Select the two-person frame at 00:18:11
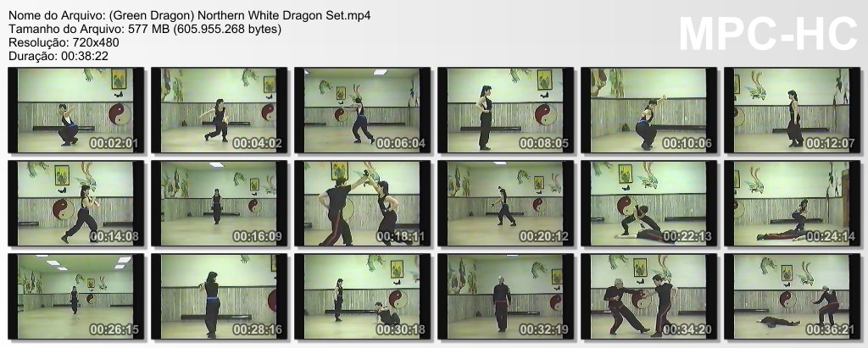The image size is (868, 348). [363, 203]
